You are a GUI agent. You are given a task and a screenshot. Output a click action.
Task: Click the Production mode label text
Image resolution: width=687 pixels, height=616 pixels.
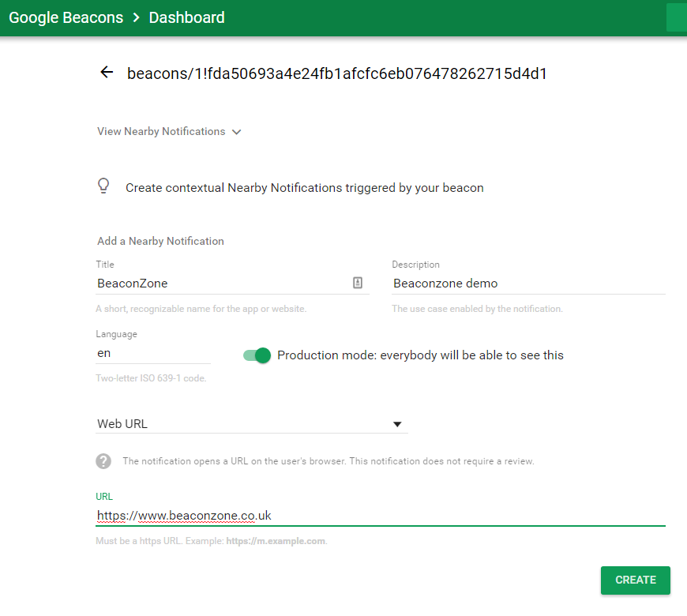coord(420,355)
